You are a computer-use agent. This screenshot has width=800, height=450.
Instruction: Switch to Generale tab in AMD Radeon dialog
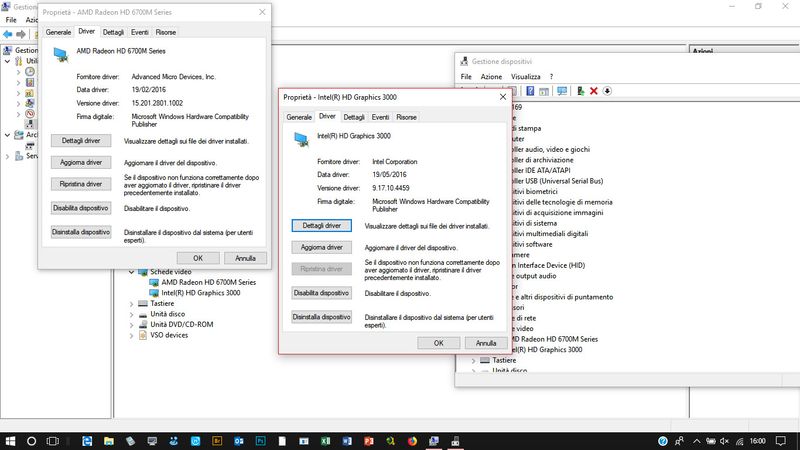click(58, 32)
